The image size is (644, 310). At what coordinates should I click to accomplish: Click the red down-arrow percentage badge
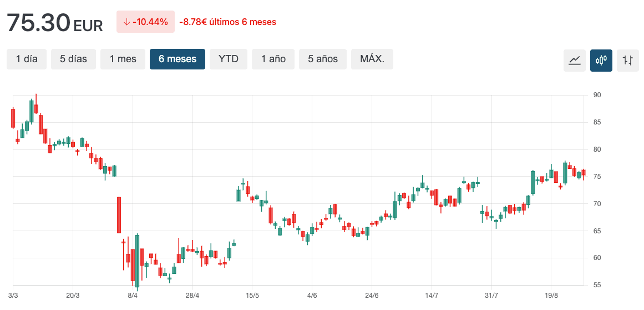point(145,22)
